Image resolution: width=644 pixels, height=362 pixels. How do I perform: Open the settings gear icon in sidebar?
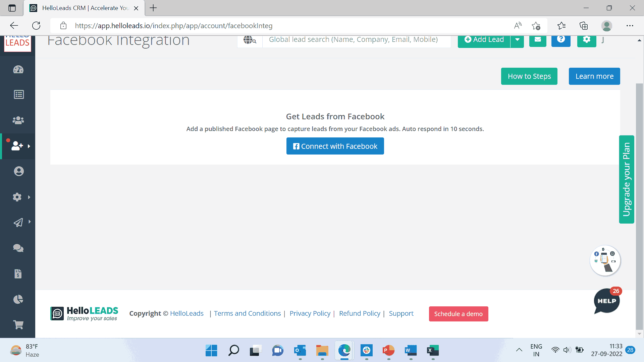point(17,197)
